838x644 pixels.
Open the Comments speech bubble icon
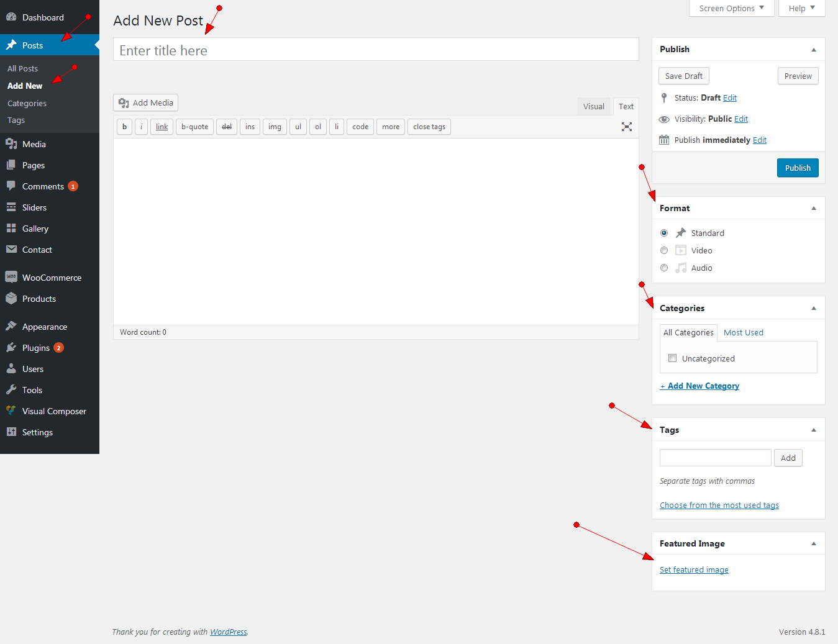coord(11,186)
